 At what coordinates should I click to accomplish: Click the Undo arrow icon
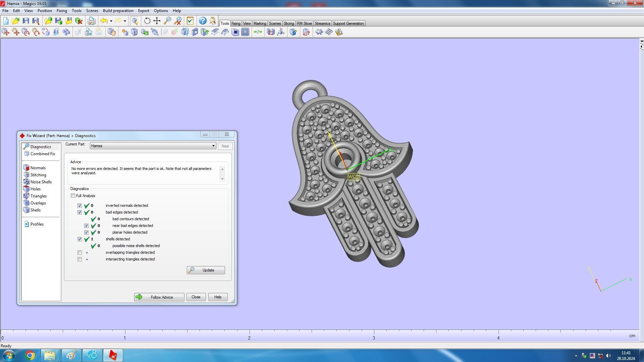[x=104, y=21]
